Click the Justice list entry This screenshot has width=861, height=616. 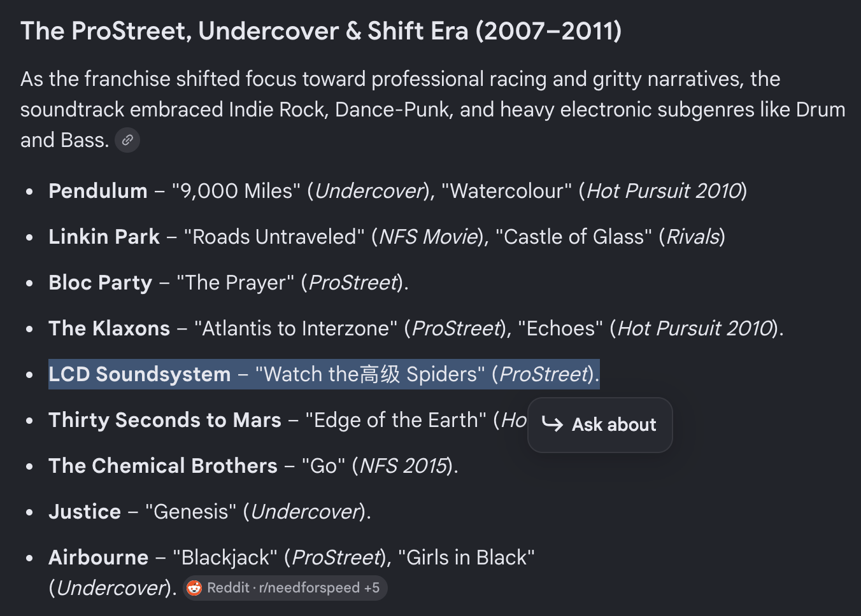pyautogui.click(x=210, y=512)
